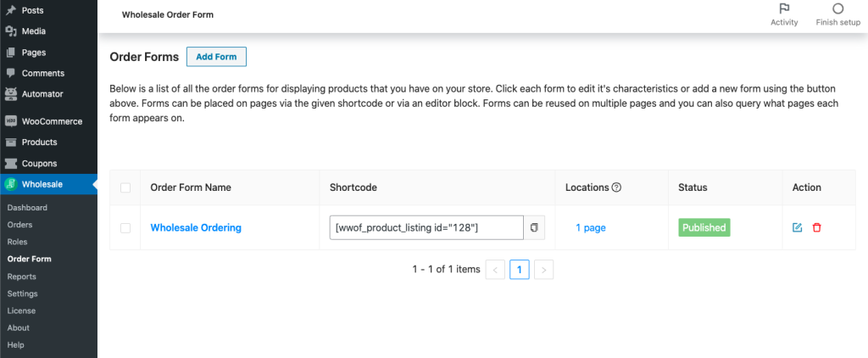Click the 1 page locations link

591,227
